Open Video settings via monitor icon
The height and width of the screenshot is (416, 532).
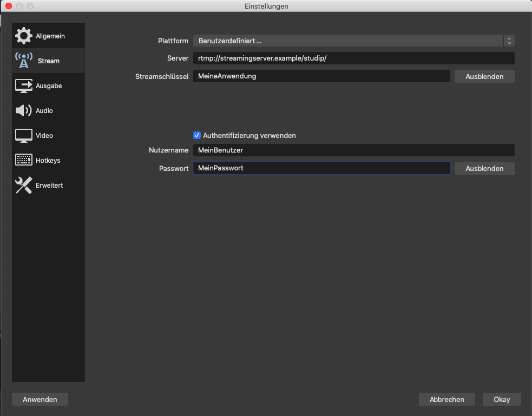point(24,135)
